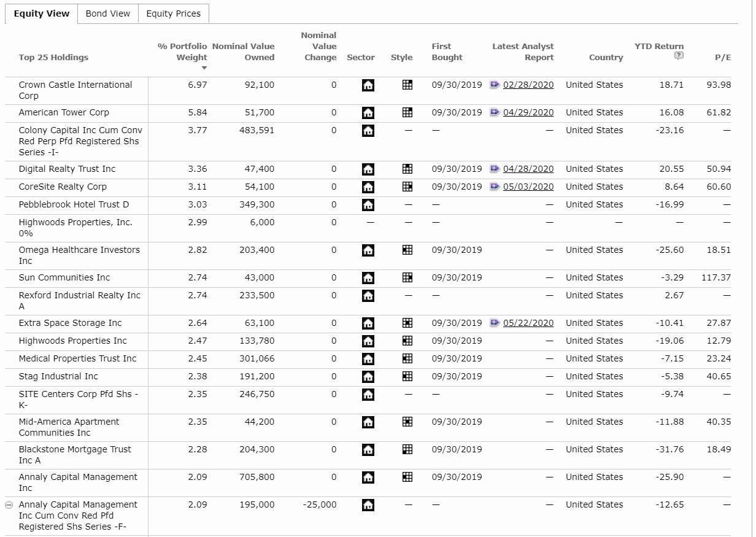The height and width of the screenshot is (537, 756).
Task: Select Highwoods Properties, Inc. 0% holding
Action: (x=75, y=228)
